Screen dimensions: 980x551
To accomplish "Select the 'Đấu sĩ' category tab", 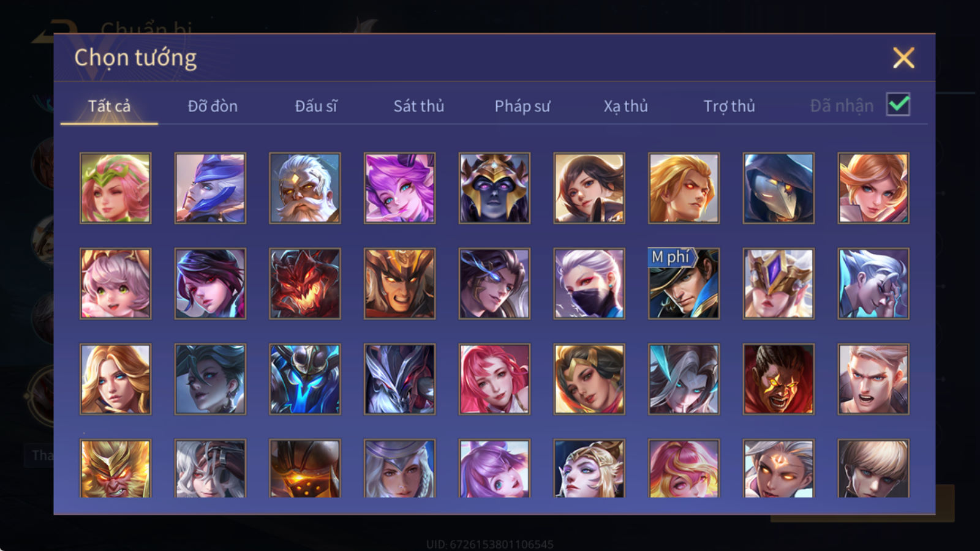I will [x=316, y=106].
